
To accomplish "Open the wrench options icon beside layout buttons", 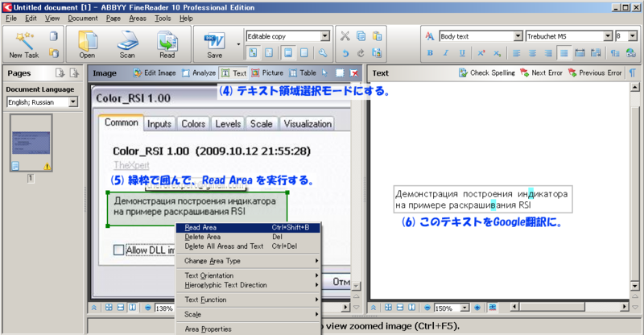I will pos(323,52).
